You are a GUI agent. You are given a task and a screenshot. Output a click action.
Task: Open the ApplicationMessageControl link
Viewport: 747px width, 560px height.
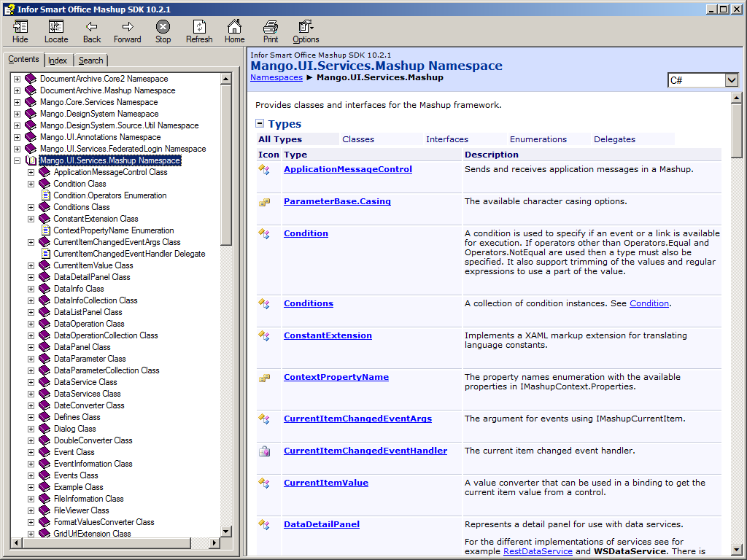pyautogui.click(x=347, y=169)
